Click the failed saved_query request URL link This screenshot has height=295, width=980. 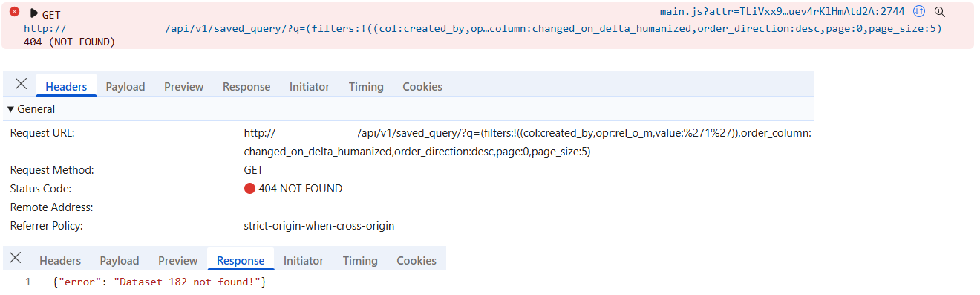pos(483,28)
